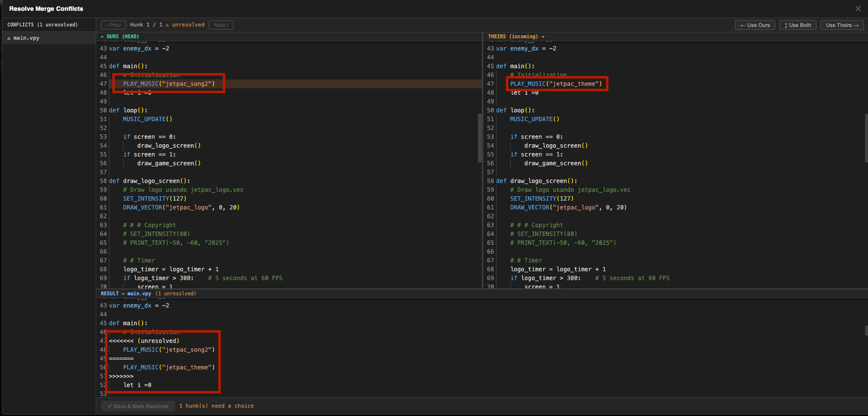Click 'Hunk 1 / 1' counter text
The width and height of the screenshot is (868, 416).
146,25
